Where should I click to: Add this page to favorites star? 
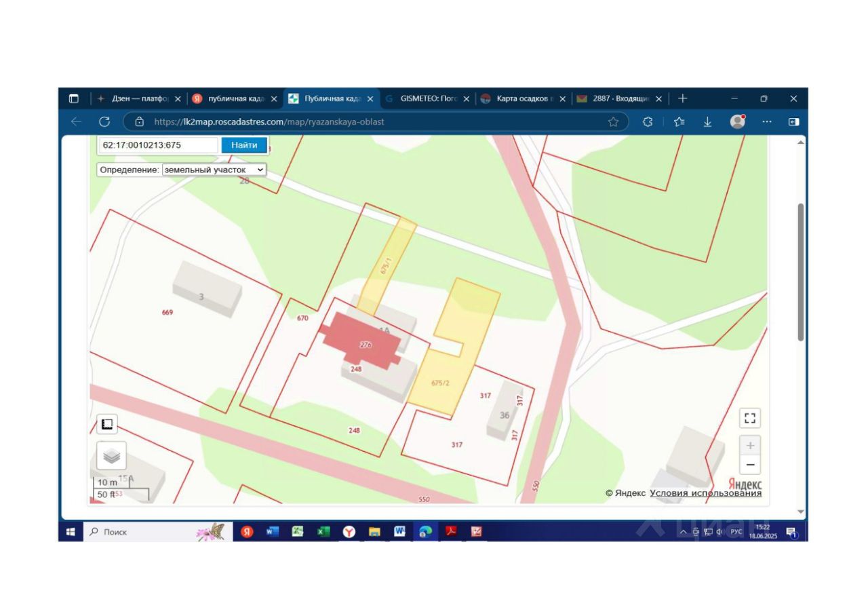(x=613, y=121)
